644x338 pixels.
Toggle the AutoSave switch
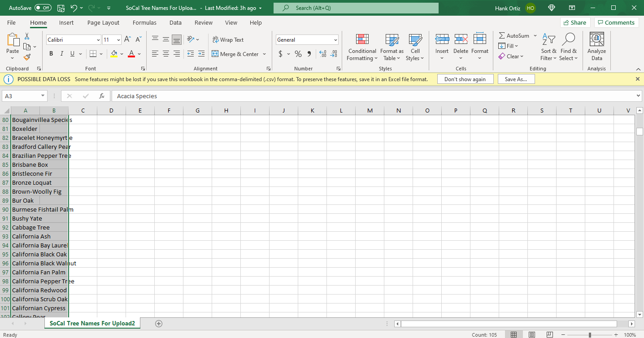[x=43, y=8]
